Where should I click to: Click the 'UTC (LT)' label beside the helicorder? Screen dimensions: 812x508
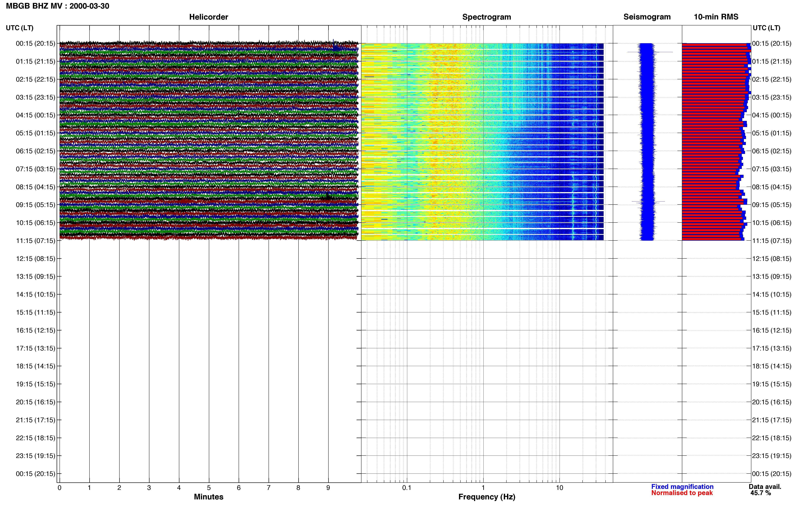pos(19,28)
